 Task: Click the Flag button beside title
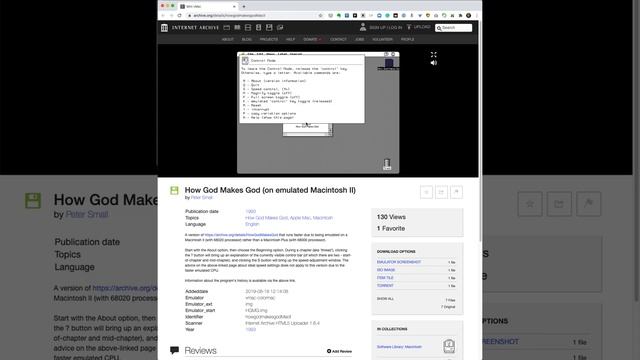456,192
